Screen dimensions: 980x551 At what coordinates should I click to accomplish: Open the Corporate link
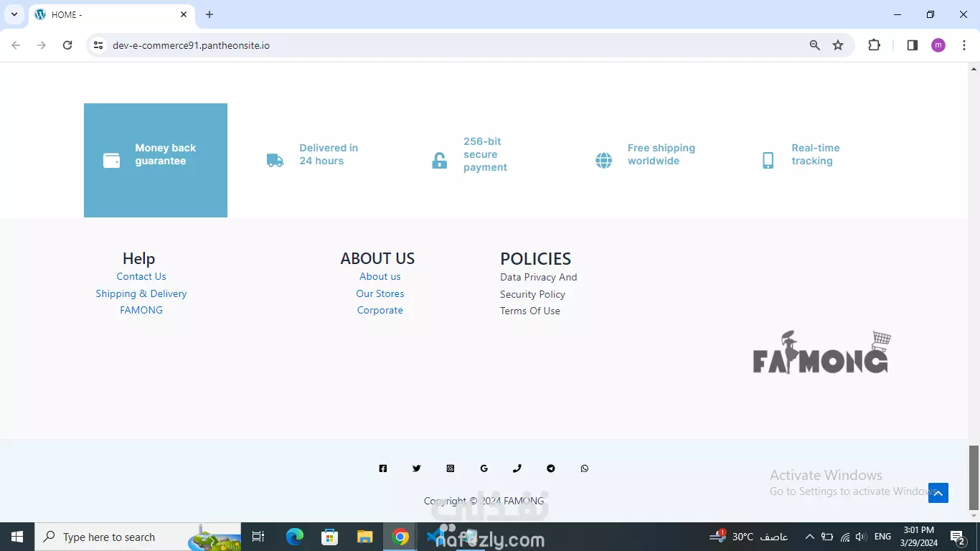[380, 310]
